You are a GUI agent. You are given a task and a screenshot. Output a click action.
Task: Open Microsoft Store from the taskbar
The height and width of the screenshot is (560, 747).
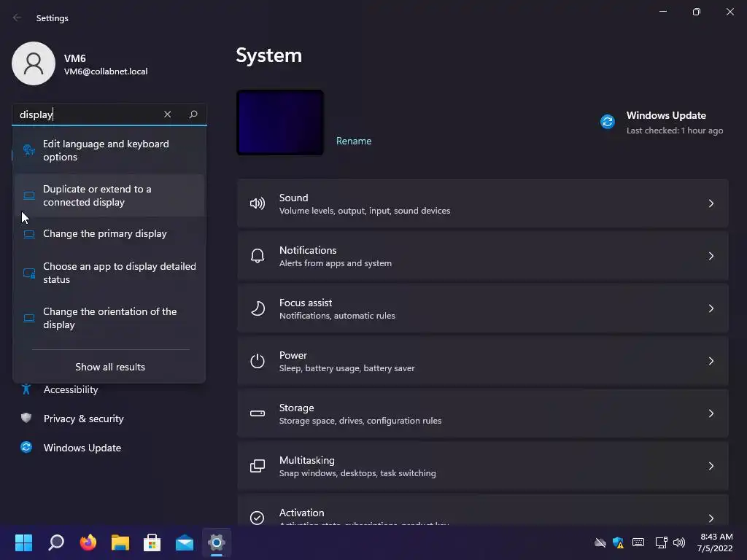point(152,542)
